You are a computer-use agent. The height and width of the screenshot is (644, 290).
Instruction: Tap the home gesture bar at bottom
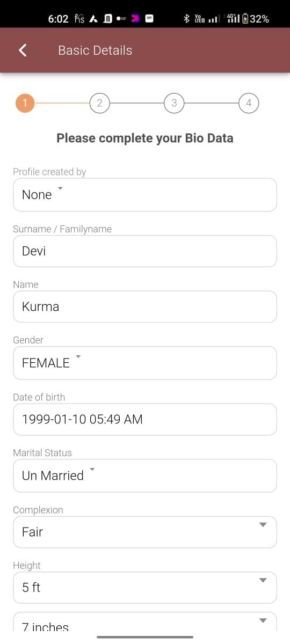145,637
